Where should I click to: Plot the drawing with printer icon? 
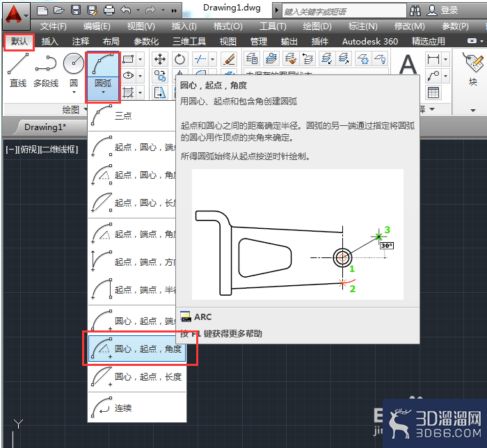[x=109, y=10]
